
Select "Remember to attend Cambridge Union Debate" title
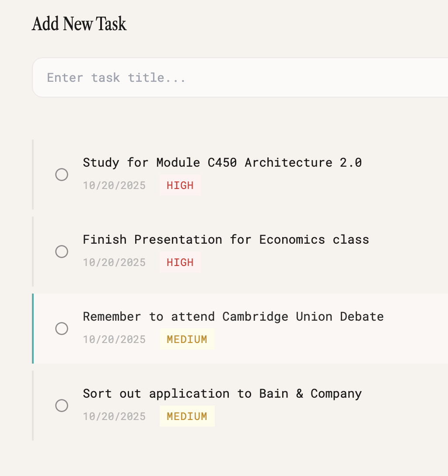click(233, 317)
